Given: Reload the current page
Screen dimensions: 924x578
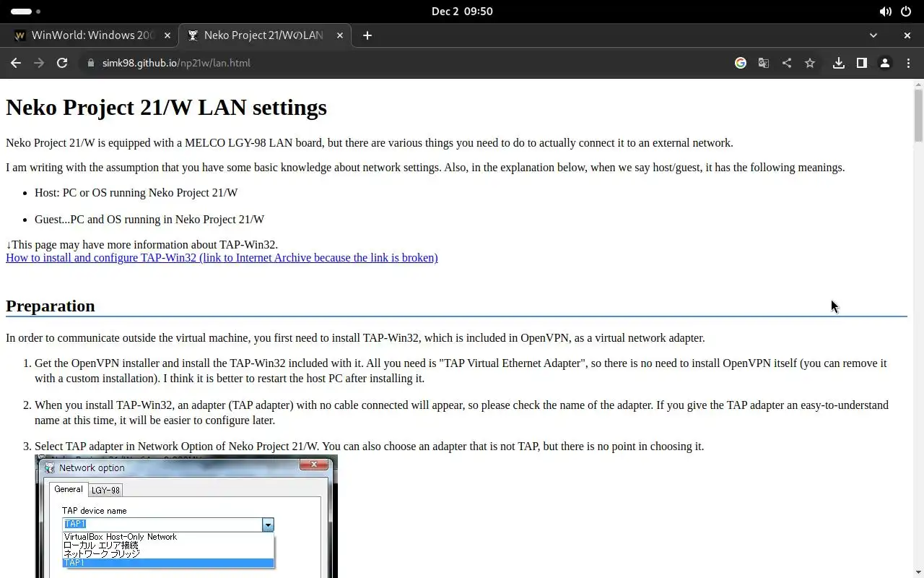Looking at the screenshot, I should coord(62,63).
